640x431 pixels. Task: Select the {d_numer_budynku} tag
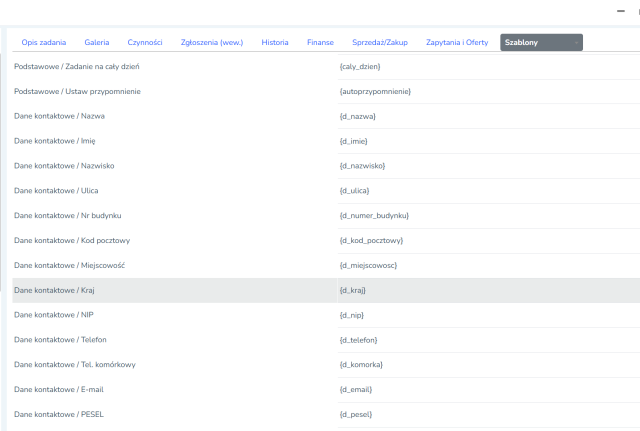(374, 216)
